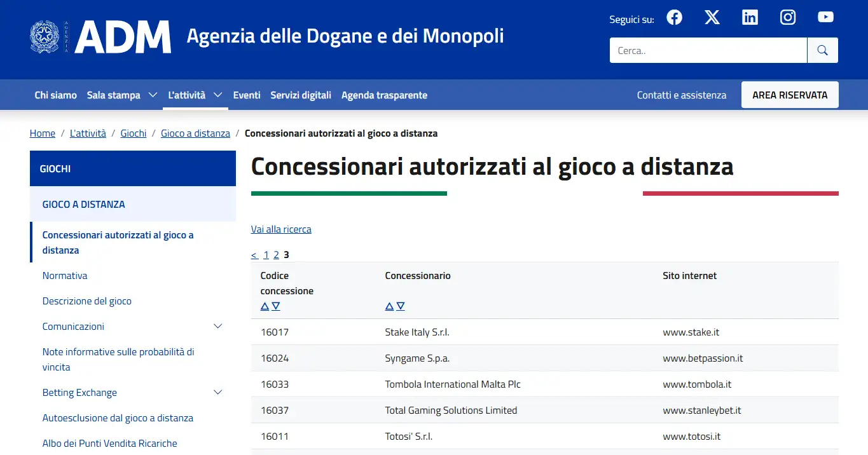
Task: Expand Comunicazioni sidebar submenu chevron
Action: click(217, 327)
